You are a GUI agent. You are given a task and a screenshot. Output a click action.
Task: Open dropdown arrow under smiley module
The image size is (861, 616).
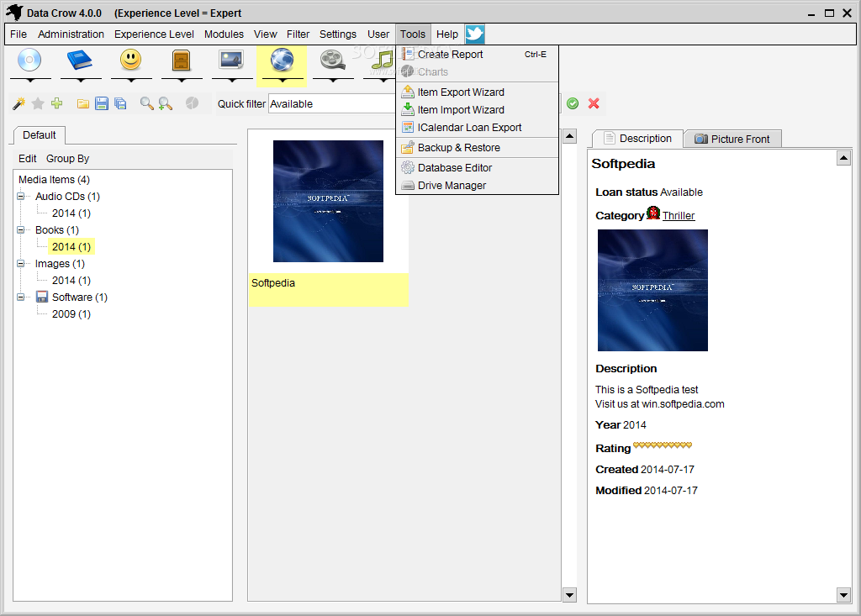(132, 81)
